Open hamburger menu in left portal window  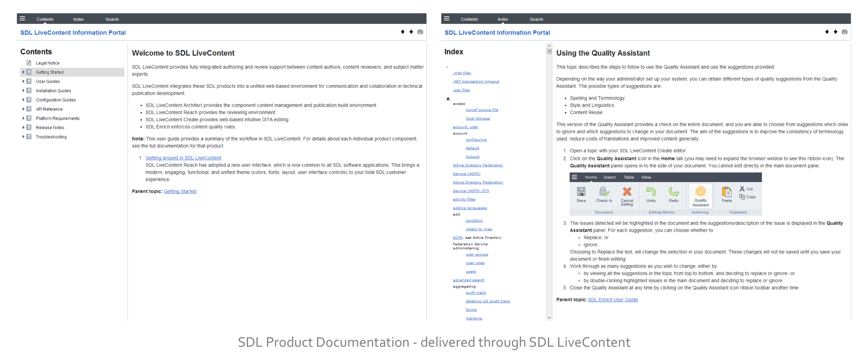coord(22,19)
